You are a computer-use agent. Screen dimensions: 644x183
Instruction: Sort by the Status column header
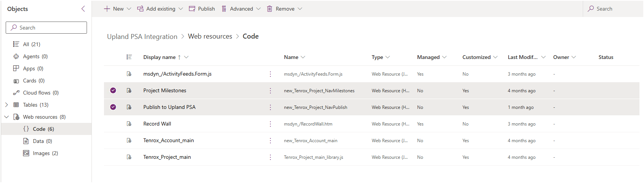[606, 57]
